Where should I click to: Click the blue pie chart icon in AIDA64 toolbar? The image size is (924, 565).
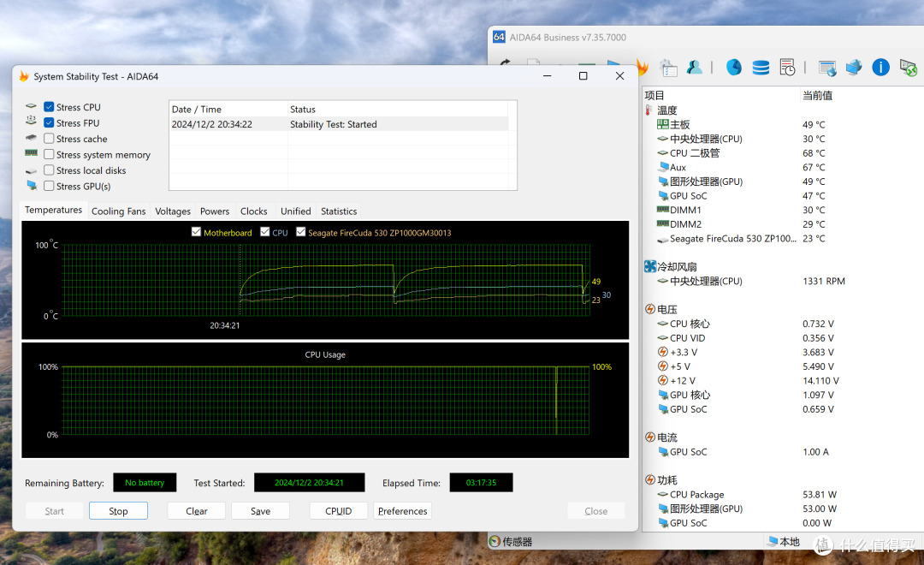pyautogui.click(x=734, y=68)
